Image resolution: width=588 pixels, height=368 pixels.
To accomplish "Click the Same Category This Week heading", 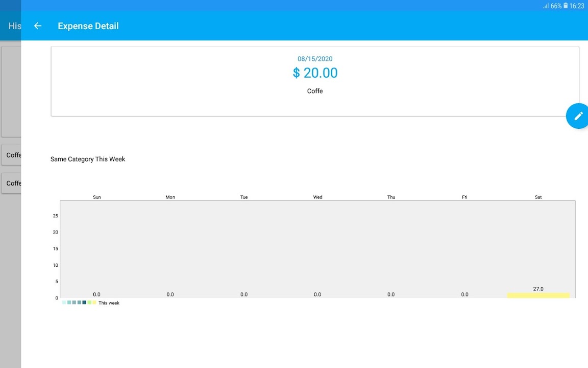I will coord(88,159).
